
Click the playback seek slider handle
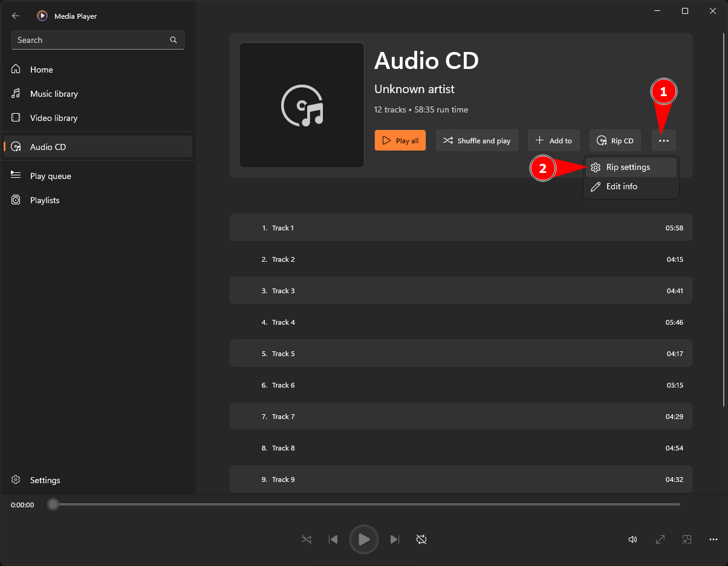coord(53,504)
